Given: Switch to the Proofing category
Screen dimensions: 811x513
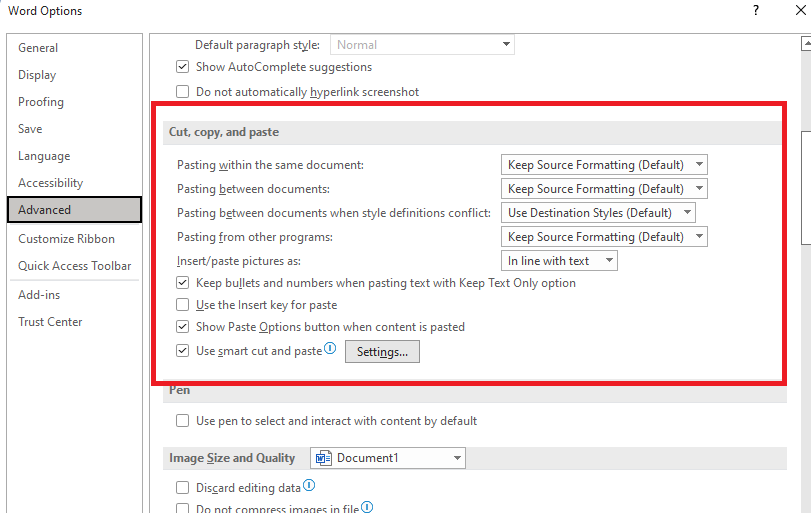Looking at the screenshot, I should [41, 102].
